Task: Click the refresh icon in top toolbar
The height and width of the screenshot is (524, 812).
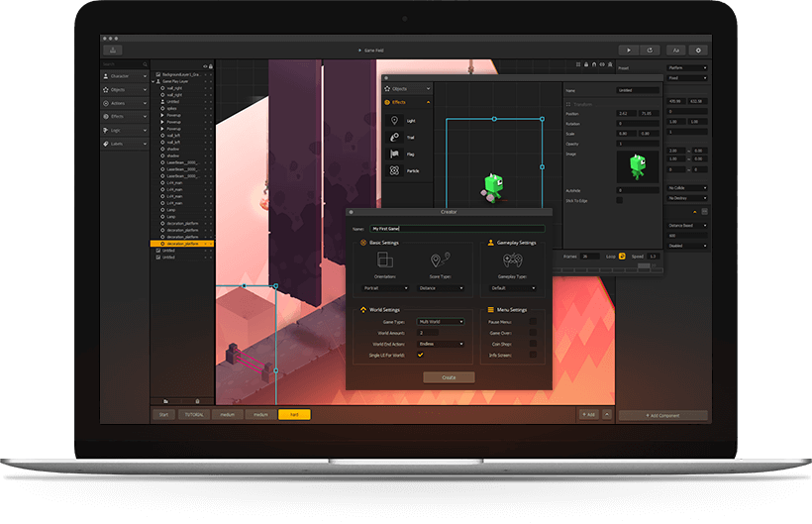Action: pyautogui.click(x=651, y=50)
